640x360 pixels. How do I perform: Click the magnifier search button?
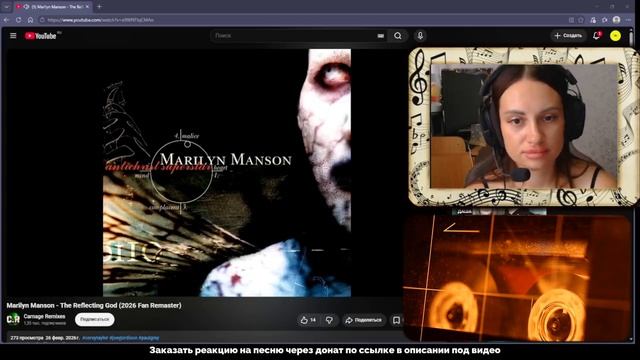point(398,36)
